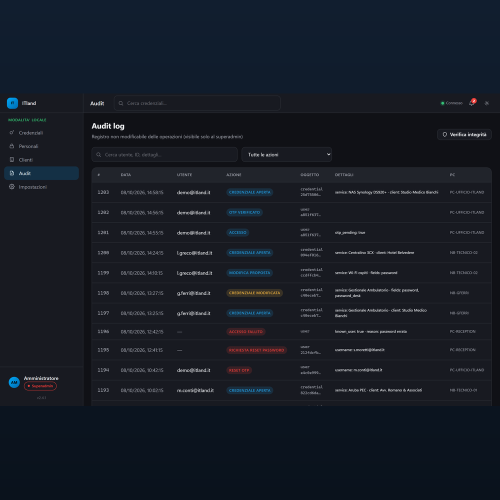Go to the Clienti section
Screen dimensions: 500x500
coord(42,160)
